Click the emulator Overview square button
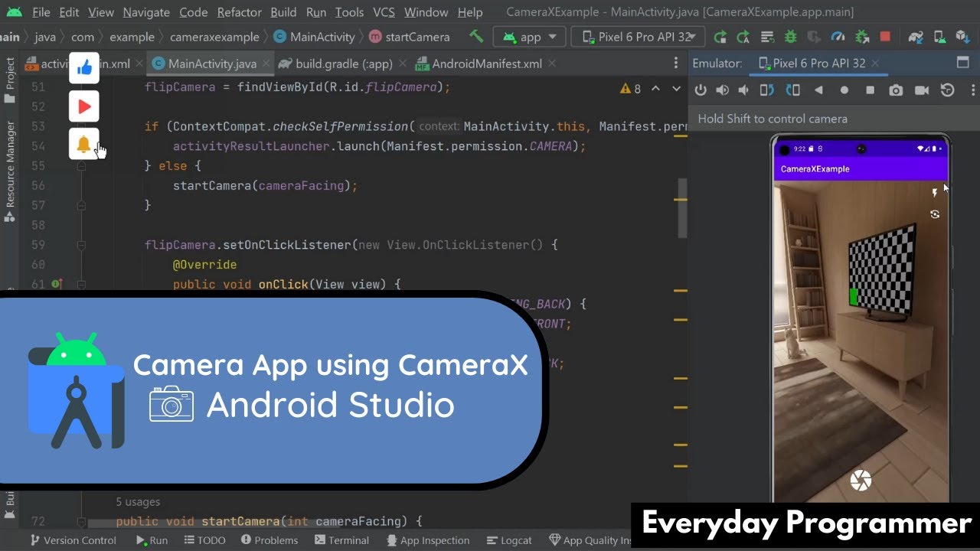Viewport: 980px width, 551px height. coord(870,90)
